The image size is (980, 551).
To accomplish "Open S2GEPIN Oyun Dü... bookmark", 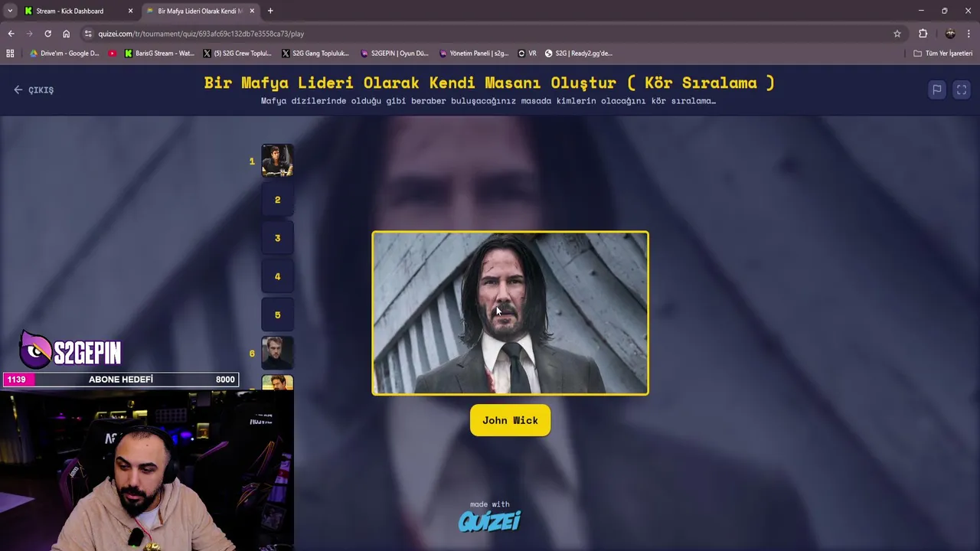I will tap(394, 54).
